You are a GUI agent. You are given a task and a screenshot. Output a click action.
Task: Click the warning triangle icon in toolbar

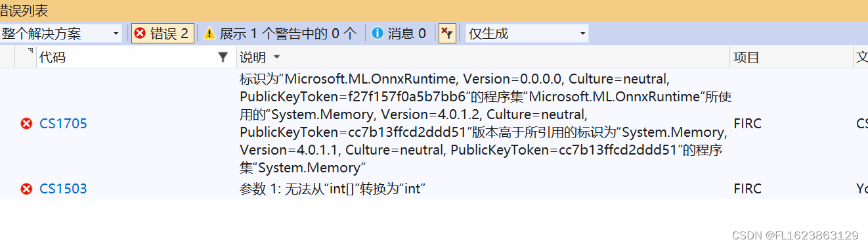[x=209, y=33]
